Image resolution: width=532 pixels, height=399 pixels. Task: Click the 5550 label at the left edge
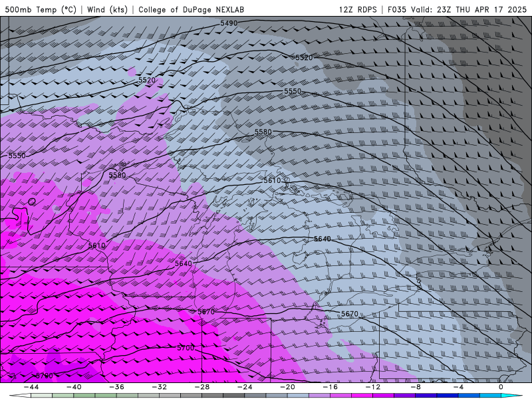point(17,156)
